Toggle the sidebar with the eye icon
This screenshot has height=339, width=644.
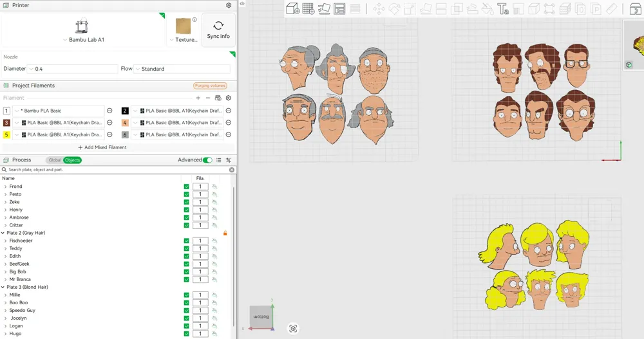242,4
